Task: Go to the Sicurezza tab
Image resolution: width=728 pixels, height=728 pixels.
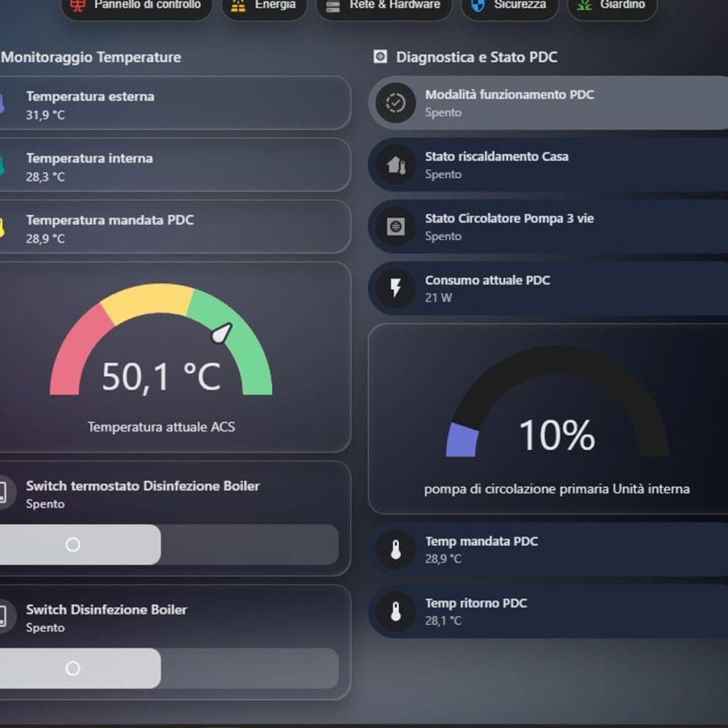Action: (510, 6)
